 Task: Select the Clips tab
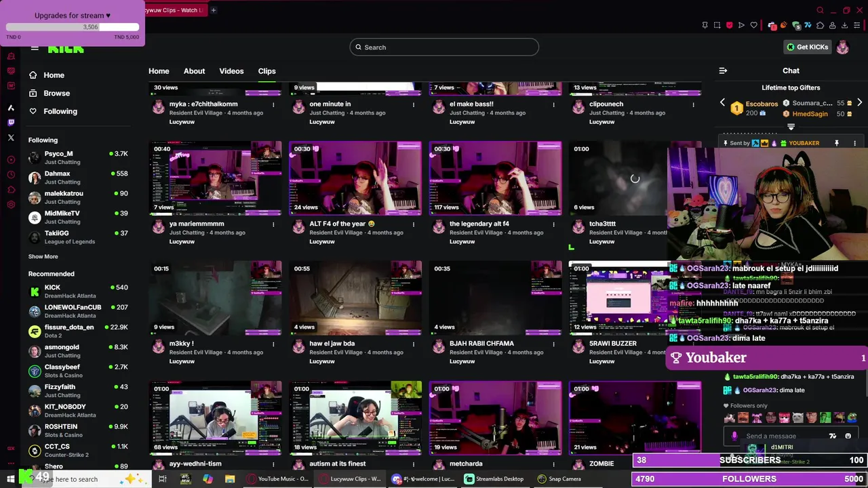[267, 71]
